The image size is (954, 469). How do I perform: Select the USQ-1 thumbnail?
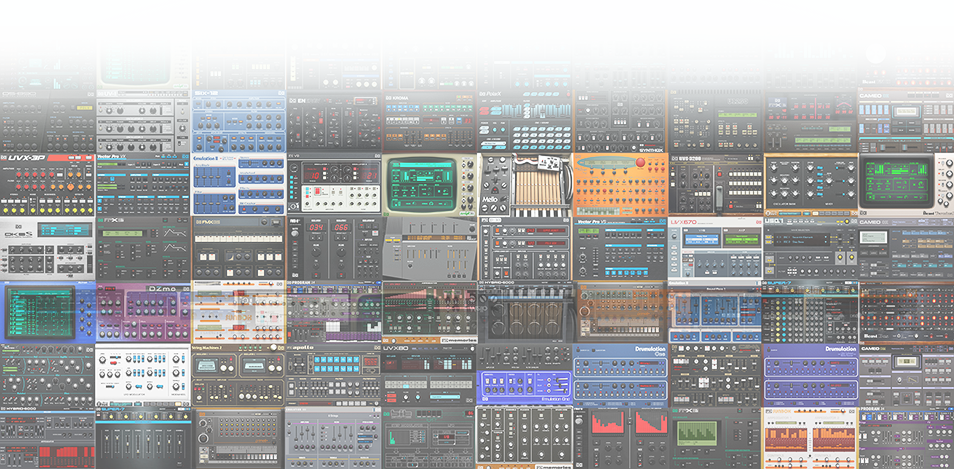tap(810, 248)
